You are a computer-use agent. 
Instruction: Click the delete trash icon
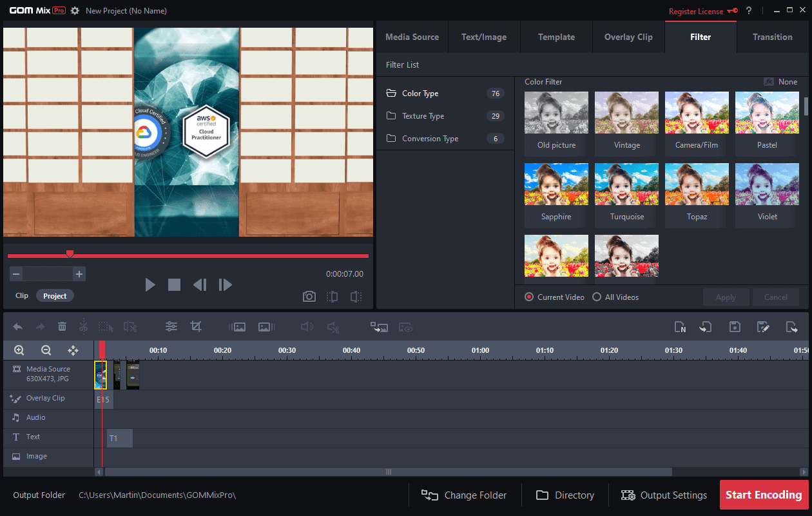click(x=62, y=327)
